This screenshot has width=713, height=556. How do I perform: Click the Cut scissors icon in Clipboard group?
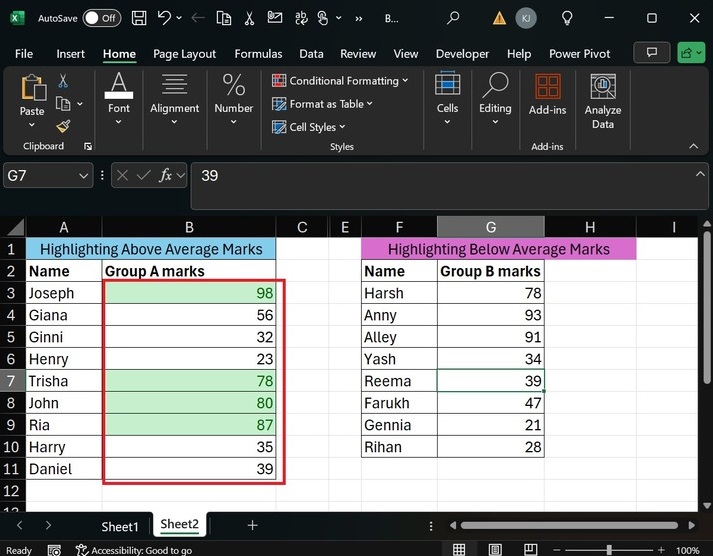[63, 81]
